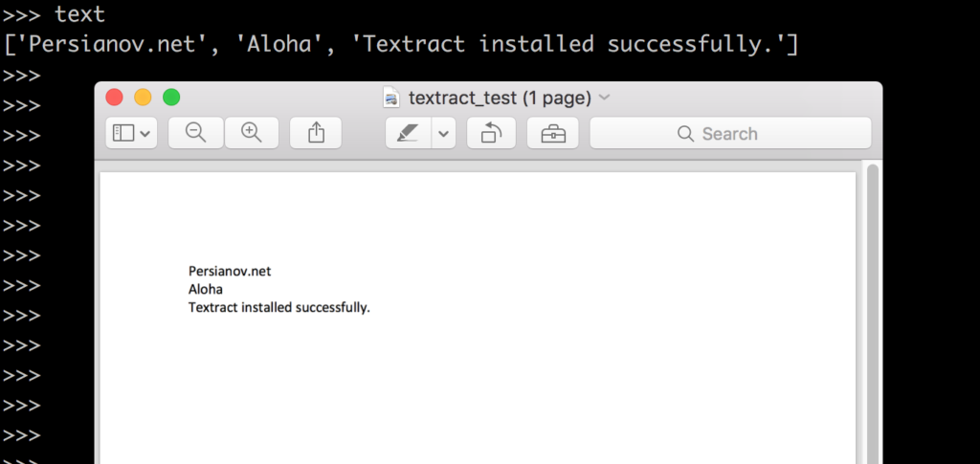This screenshot has width=980, height=464.
Task: Expand the highlight color dropdown arrow
Action: click(x=444, y=133)
